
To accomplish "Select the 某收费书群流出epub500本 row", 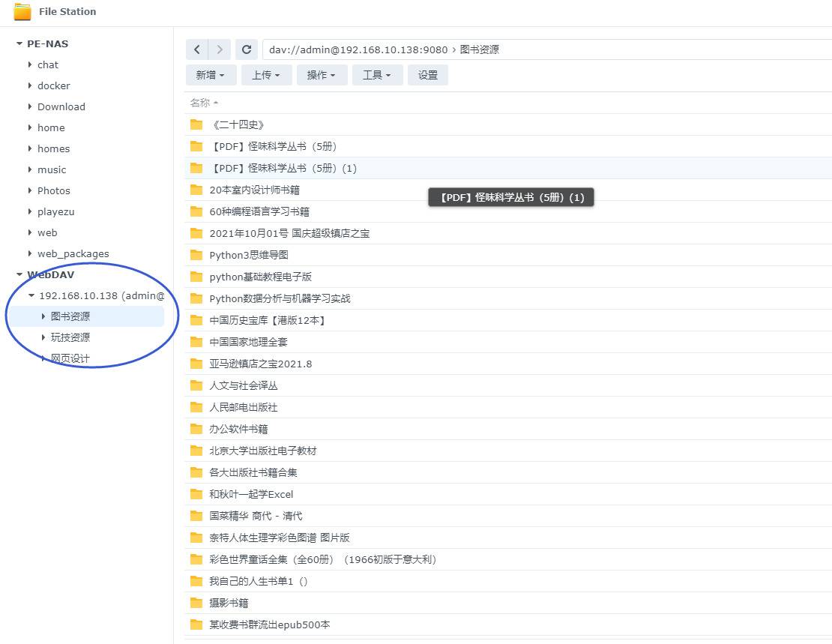I will click(507, 625).
